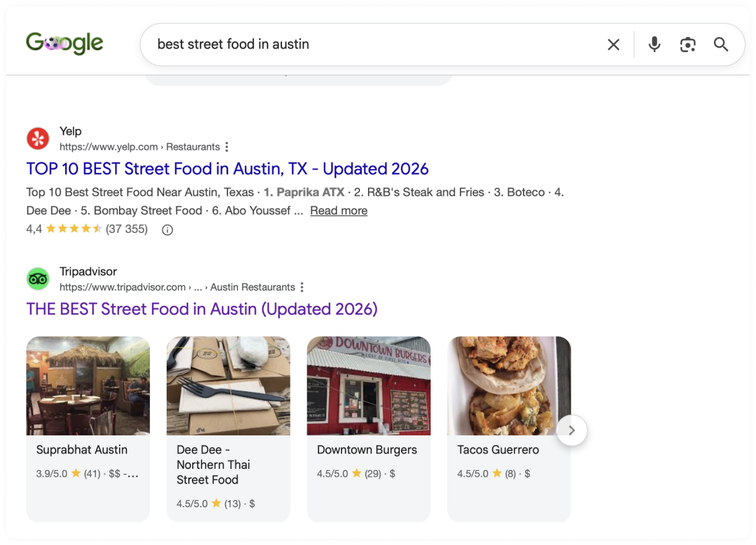Click the info icon next to the Yelp rating
Viewport: 756px width, 545px height.
(x=167, y=230)
